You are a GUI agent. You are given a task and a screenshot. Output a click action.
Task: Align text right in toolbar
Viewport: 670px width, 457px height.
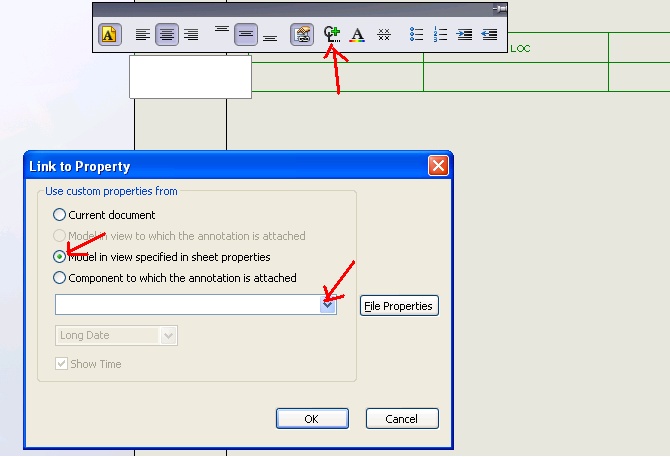(x=191, y=35)
